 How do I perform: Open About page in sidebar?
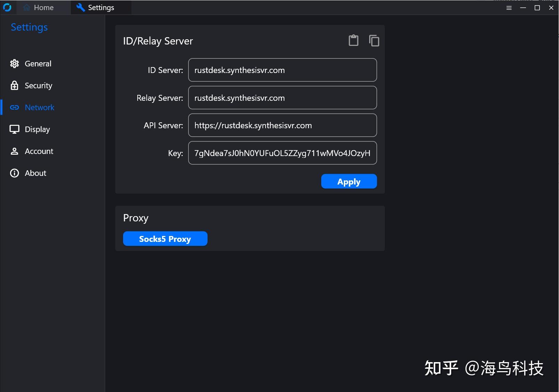point(52,173)
